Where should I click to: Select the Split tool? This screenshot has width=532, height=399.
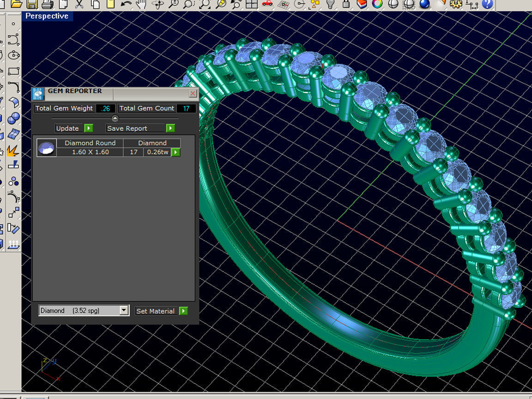pos(13,165)
